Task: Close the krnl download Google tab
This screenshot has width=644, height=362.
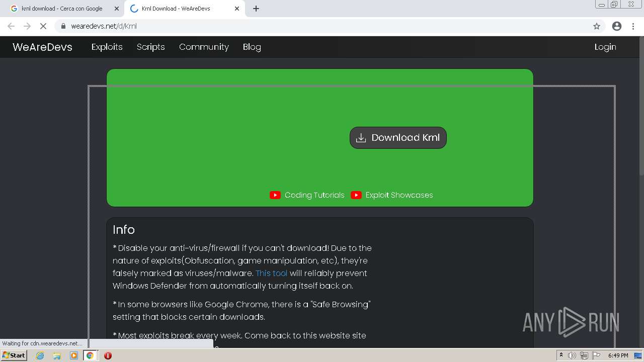Action: pos(116,9)
